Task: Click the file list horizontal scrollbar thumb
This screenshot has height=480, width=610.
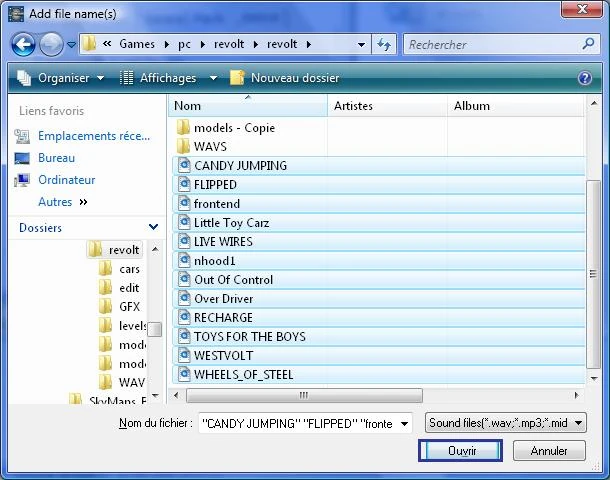Action: tap(304, 395)
